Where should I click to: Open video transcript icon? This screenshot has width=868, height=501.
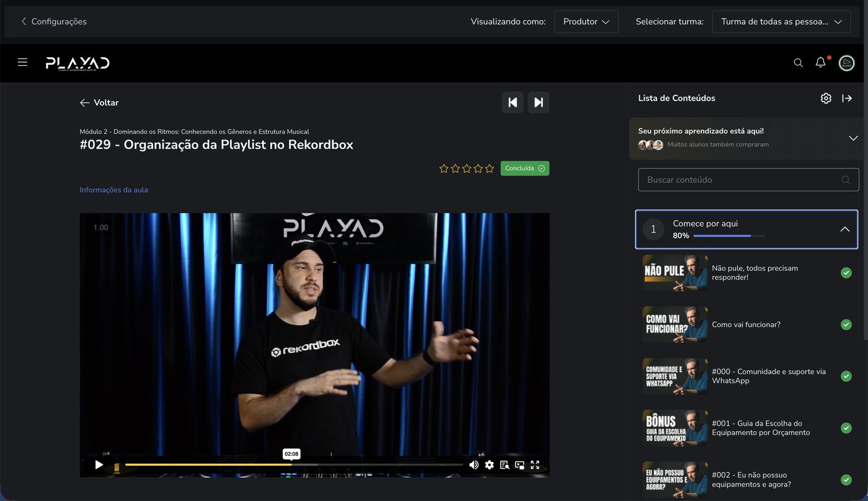pos(505,464)
